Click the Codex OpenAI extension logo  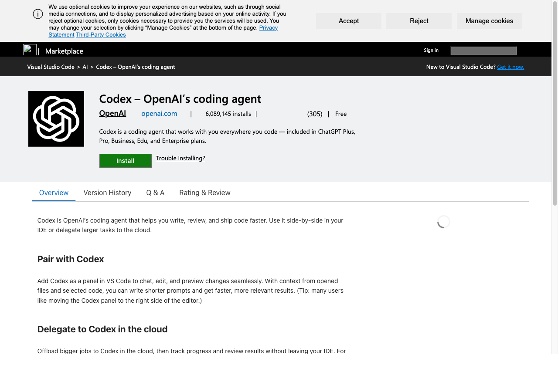[x=56, y=119]
